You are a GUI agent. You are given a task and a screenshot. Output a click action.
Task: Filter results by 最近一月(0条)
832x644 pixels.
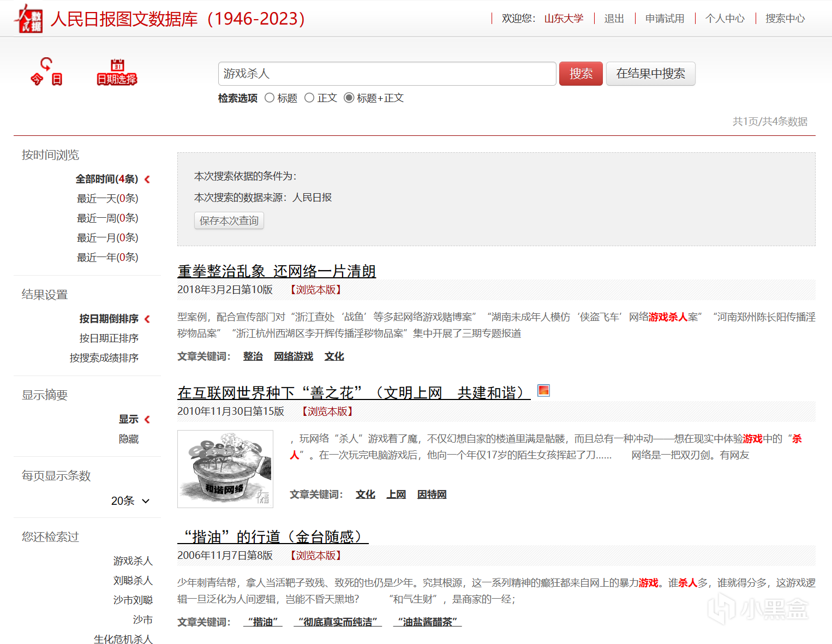pos(107,238)
